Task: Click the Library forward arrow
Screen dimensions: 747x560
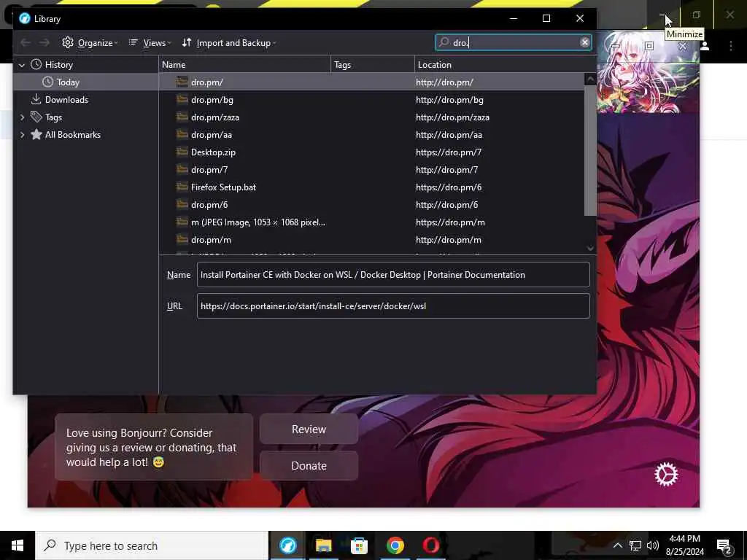Action: point(44,43)
